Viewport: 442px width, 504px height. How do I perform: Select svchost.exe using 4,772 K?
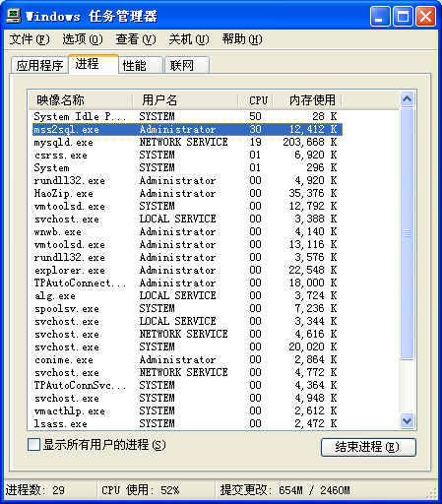(x=187, y=372)
